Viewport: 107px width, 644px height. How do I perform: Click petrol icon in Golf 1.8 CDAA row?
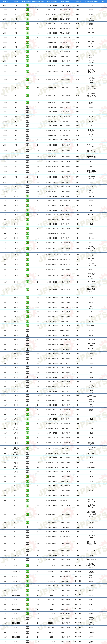(x=28, y=270)
